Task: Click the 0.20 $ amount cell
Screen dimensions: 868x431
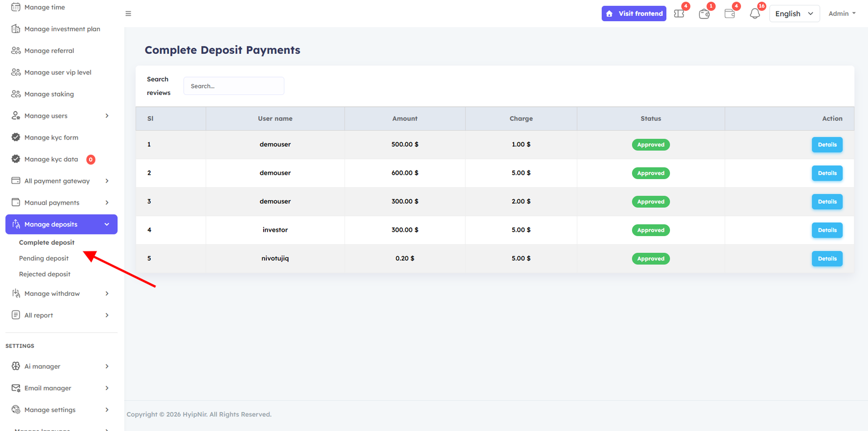Action: coord(405,258)
